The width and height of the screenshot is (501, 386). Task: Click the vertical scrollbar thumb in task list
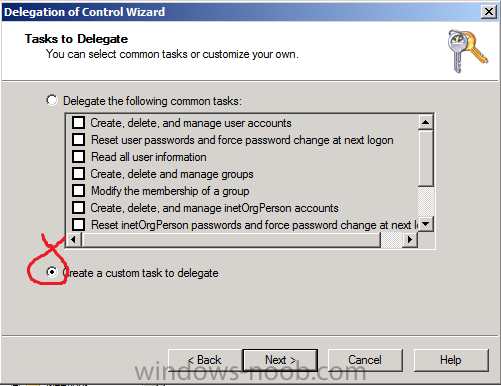[425, 158]
